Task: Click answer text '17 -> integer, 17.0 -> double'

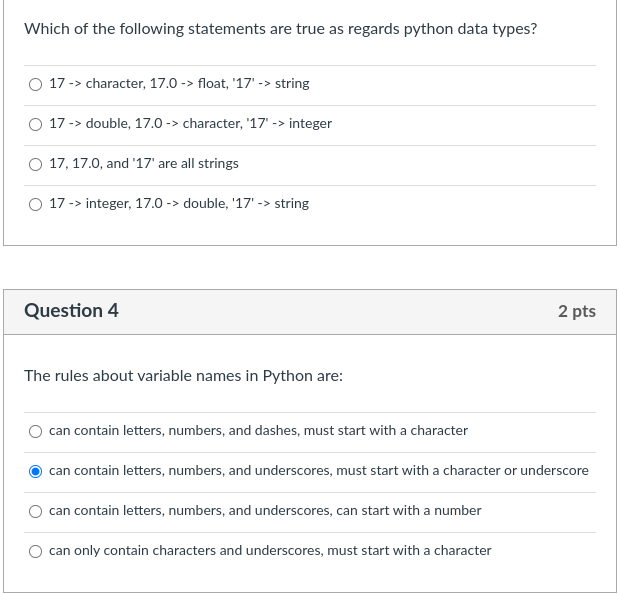Action: coord(179,203)
